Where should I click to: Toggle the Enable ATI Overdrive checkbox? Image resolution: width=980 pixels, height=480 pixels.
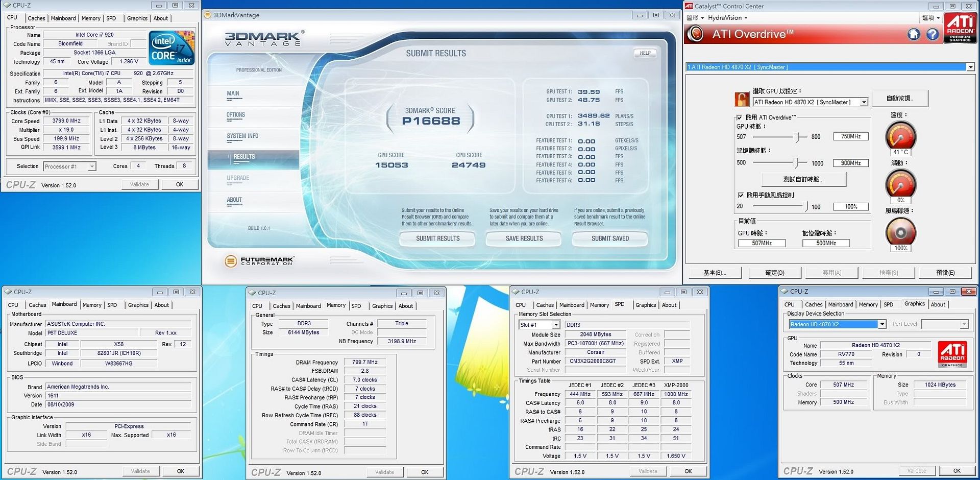tap(740, 117)
